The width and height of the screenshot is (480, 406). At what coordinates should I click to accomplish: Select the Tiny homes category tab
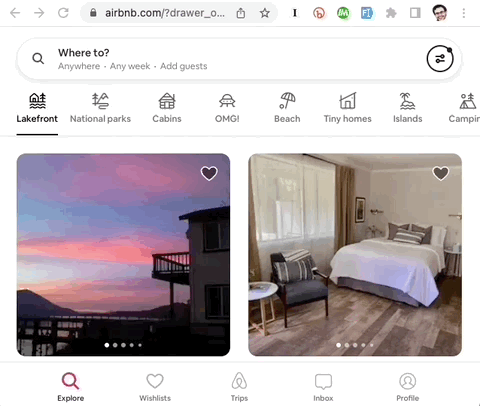(x=348, y=108)
